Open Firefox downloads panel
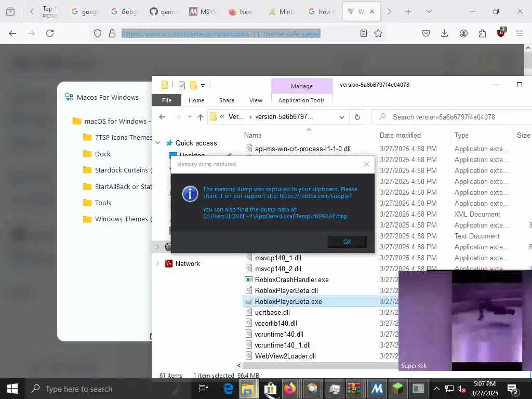 445,33
